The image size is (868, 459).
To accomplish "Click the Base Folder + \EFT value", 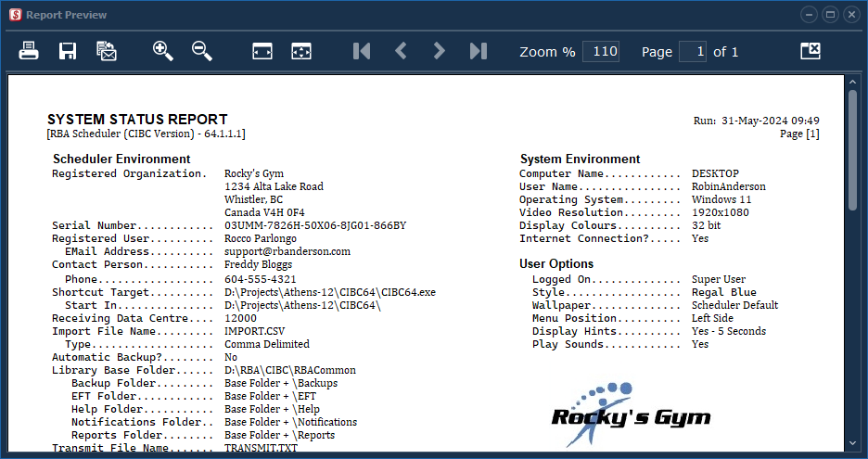I will tap(270, 397).
